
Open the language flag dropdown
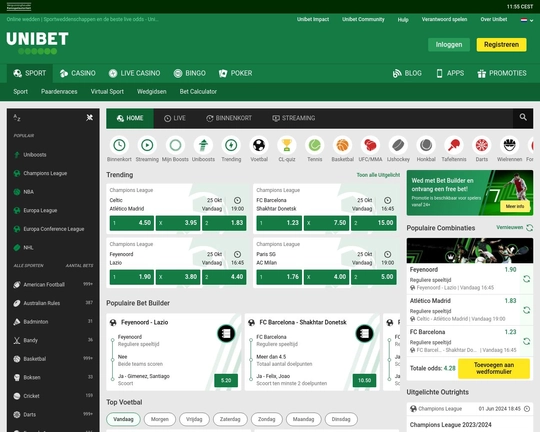pyautogui.click(x=527, y=20)
